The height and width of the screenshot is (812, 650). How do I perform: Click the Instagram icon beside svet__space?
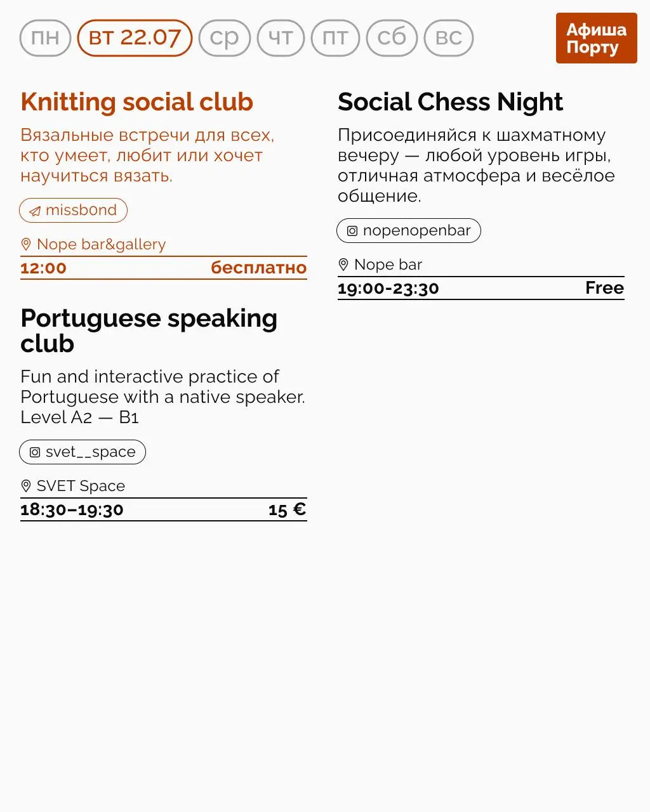pos(35,452)
